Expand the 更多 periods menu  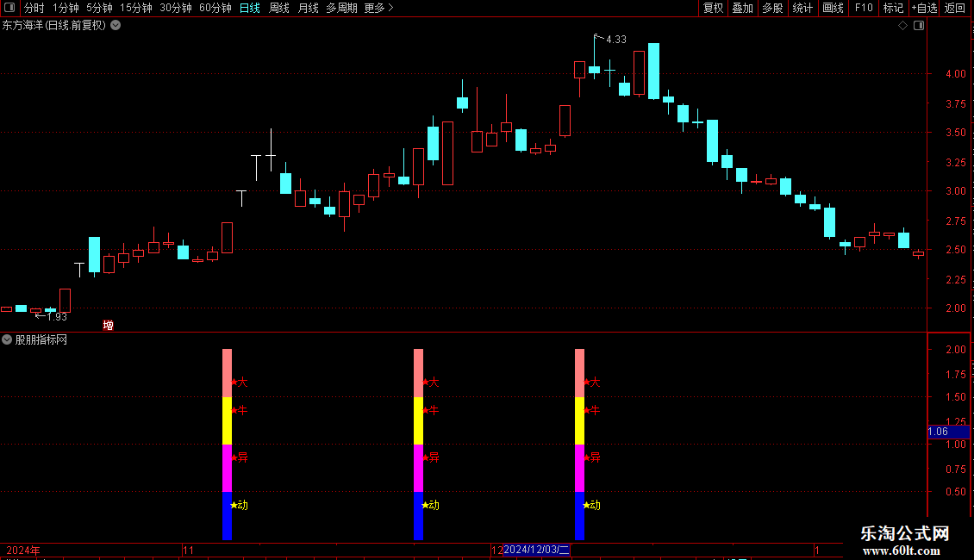(379, 8)
